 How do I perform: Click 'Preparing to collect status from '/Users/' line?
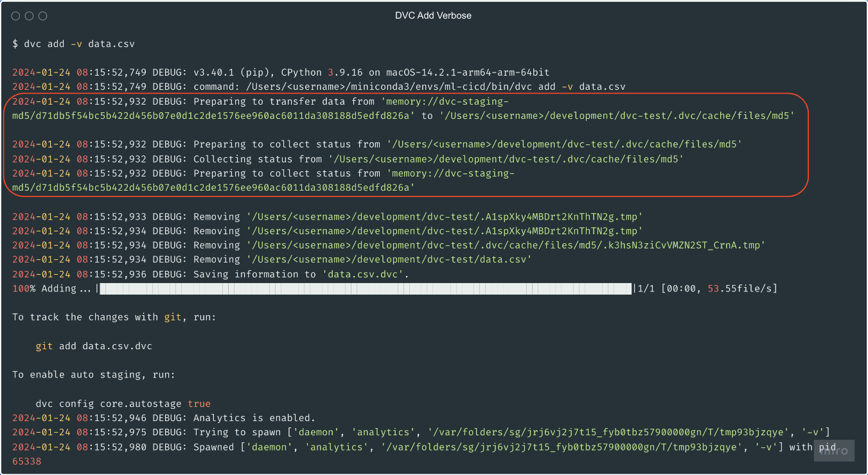377,144
